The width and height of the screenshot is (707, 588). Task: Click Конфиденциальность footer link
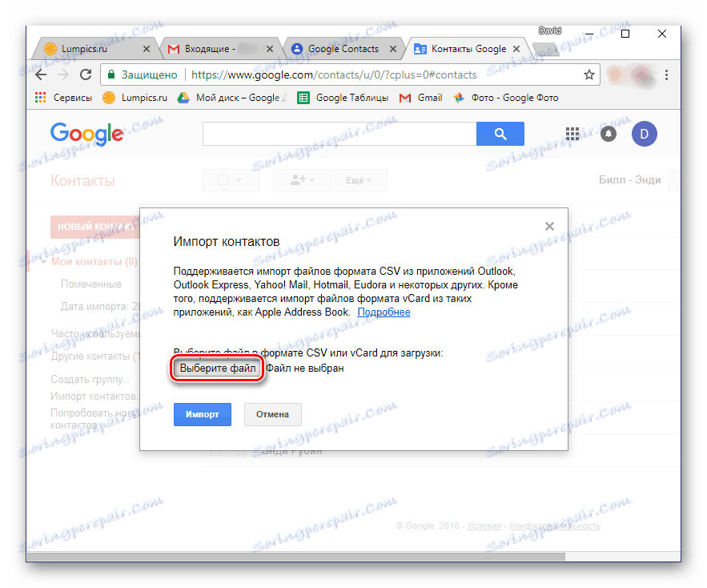coord(555,526)
